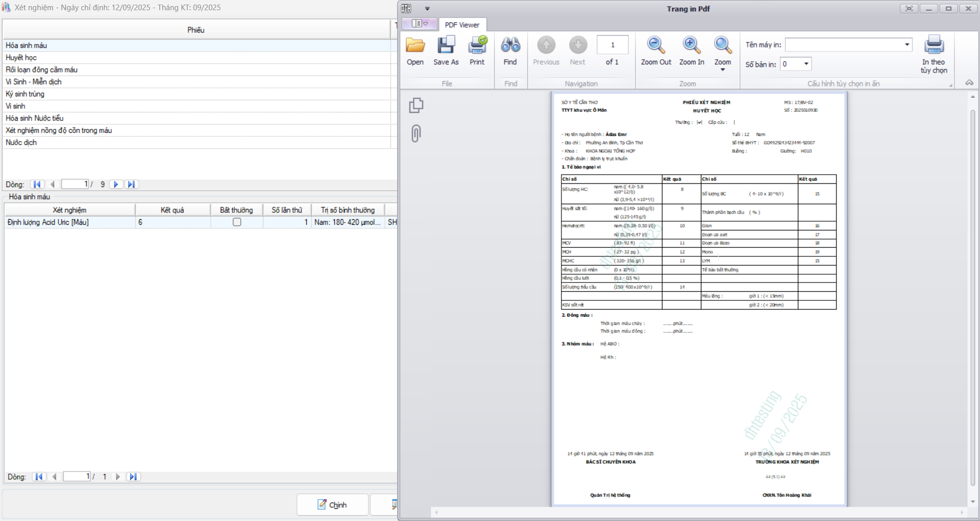Go to first record in Phiếu pager
980x521 pixels.
click(37, 184)
